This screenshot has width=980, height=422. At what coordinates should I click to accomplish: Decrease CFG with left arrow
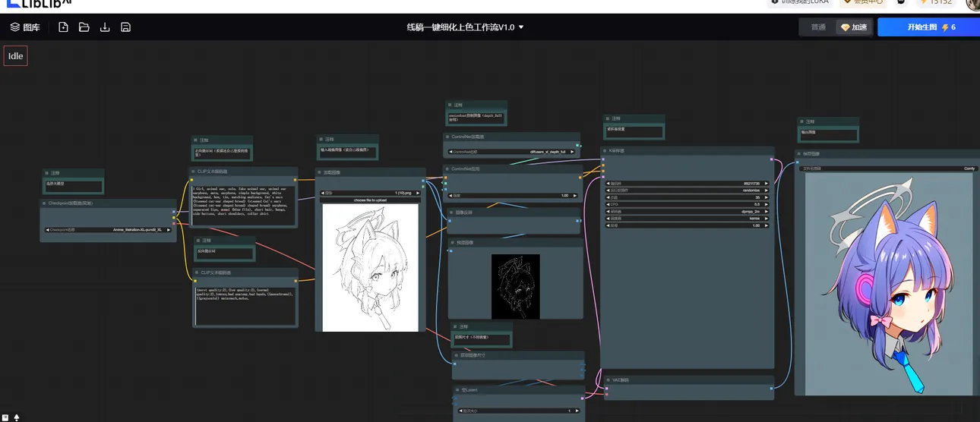coord(609,204)
